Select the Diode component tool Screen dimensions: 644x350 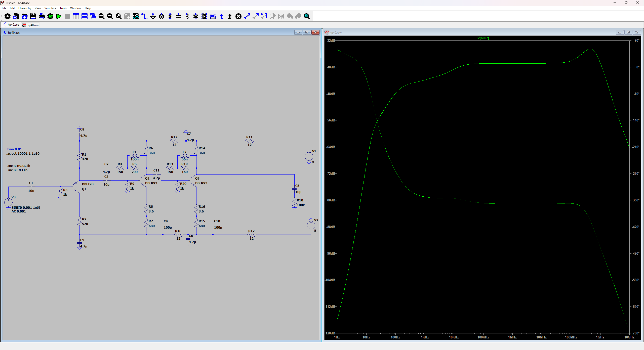[x=196, y=17]
